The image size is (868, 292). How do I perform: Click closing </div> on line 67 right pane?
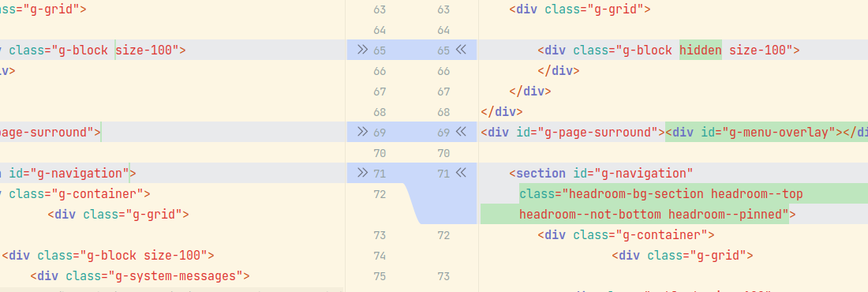[x=530, y=92]
